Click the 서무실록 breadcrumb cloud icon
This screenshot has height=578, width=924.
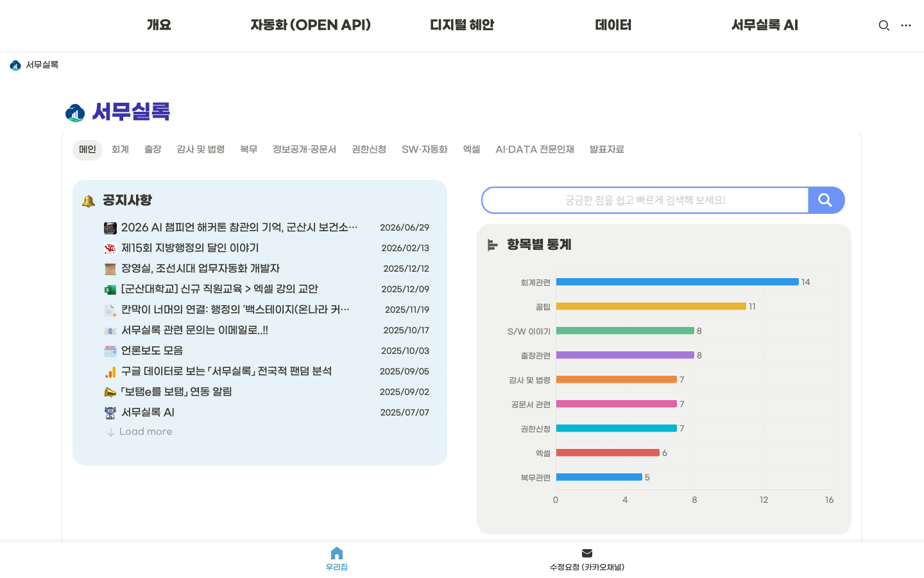[x=15, y=65]
